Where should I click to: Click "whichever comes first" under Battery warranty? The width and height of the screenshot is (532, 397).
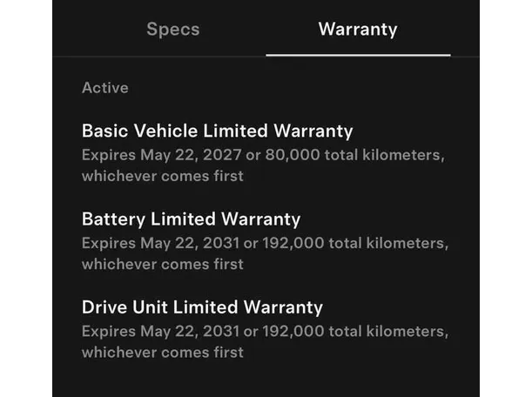[162, 264]
